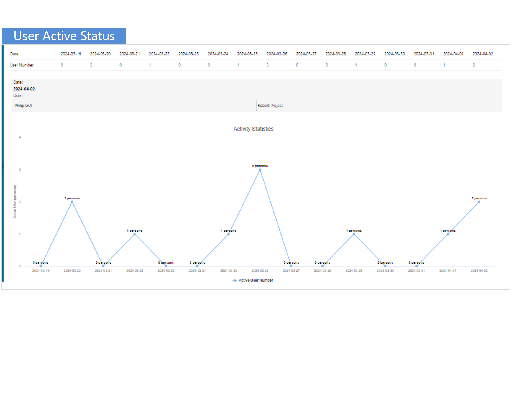Click the 3 persons peak data point
The image size is (532, 399).
tap(260, 170)
